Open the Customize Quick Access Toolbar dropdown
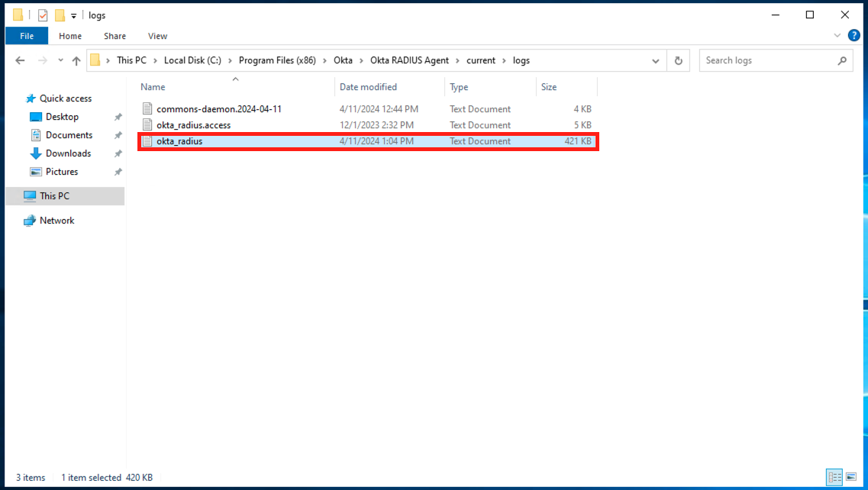Viewport: 868px width, 490px height. coord(73,16)
